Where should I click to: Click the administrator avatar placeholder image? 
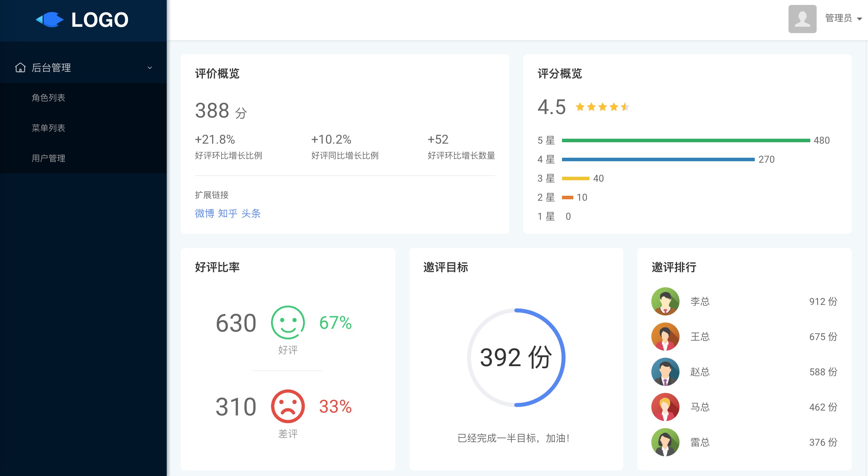(802, 19)
